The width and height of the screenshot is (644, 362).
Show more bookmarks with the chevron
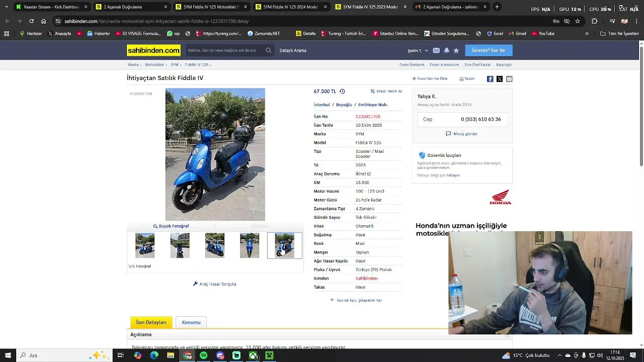(587, 34)
